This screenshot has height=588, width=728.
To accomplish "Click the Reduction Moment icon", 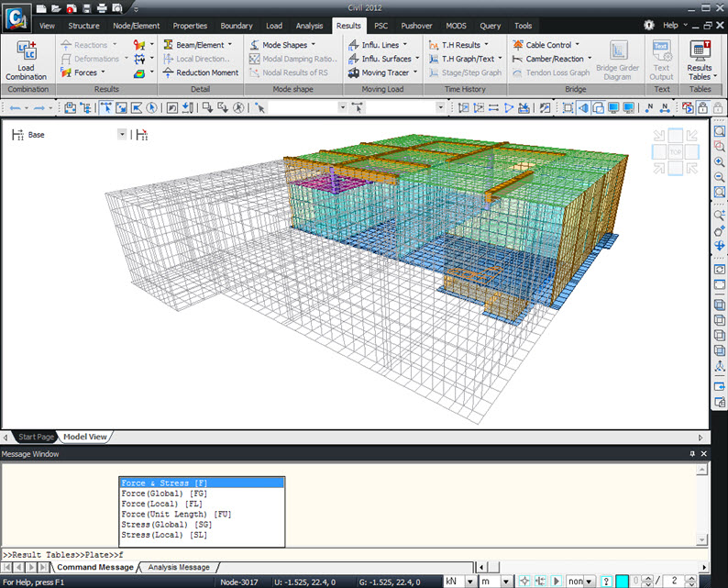I will point(169,72).
